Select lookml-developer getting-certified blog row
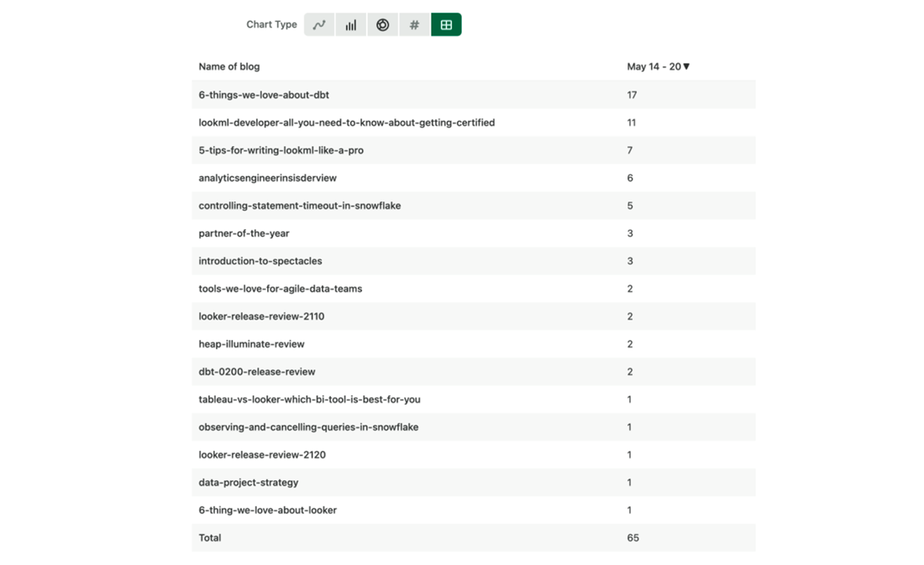The height and width of the screenshot is (565, 924). 474,123
